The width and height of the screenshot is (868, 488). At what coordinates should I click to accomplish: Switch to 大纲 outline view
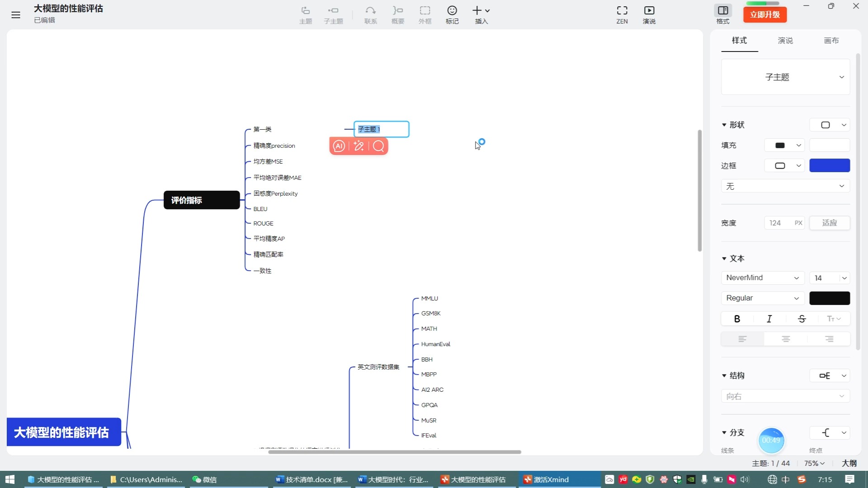[x=849, y=463]
